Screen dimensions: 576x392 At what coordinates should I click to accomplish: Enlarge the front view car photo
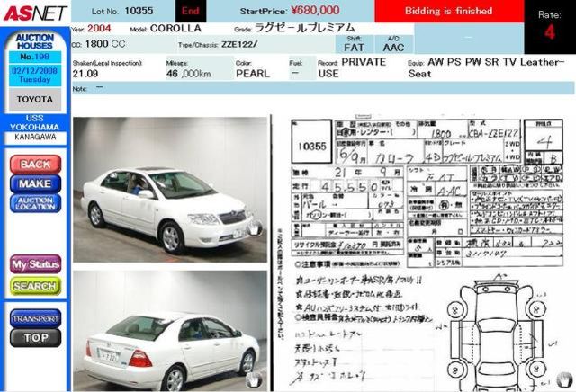170,190
